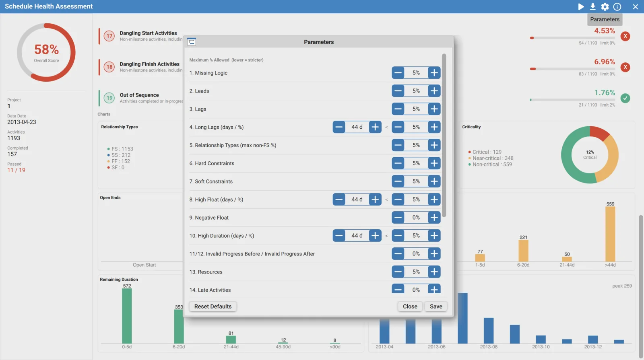The height and width of the screenshot is (360, 644).
Task: Click red X status for Dangling Start
Action: (625, 36)
